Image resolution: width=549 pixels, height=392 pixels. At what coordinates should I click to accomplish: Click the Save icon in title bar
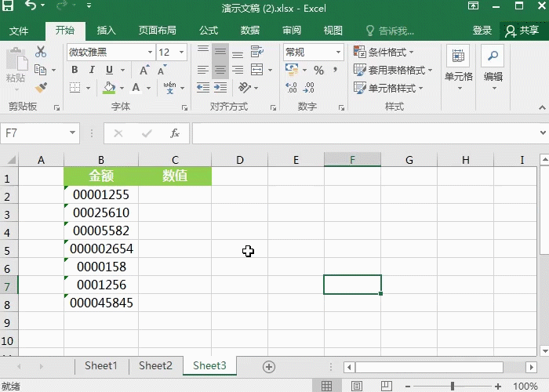pyautogui.click(x=10, y=8)
